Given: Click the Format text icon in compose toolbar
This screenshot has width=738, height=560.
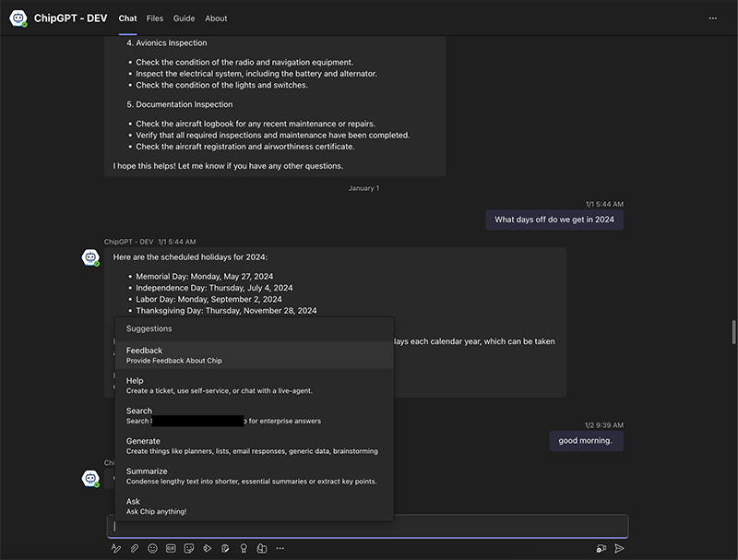Looking at the screenshot, I should click(116, 548).
